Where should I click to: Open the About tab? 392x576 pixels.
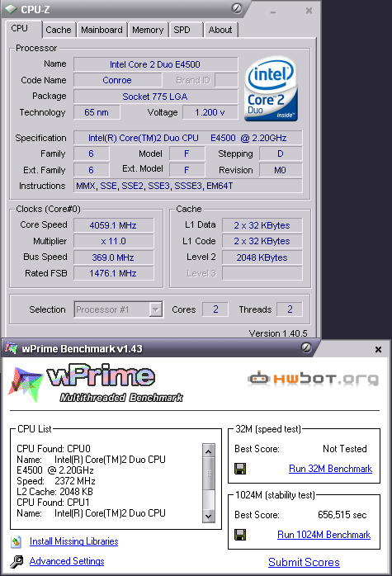tap(220, 30)
